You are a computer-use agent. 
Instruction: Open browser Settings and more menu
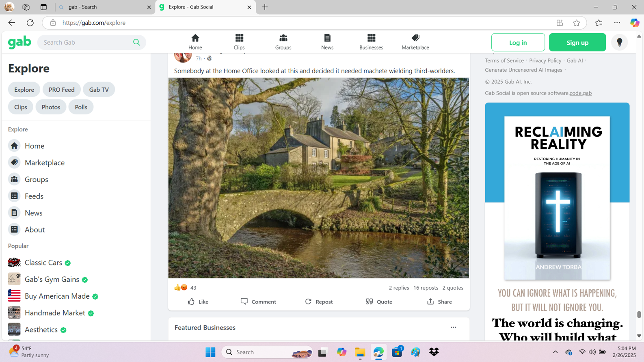click(617, 23)
